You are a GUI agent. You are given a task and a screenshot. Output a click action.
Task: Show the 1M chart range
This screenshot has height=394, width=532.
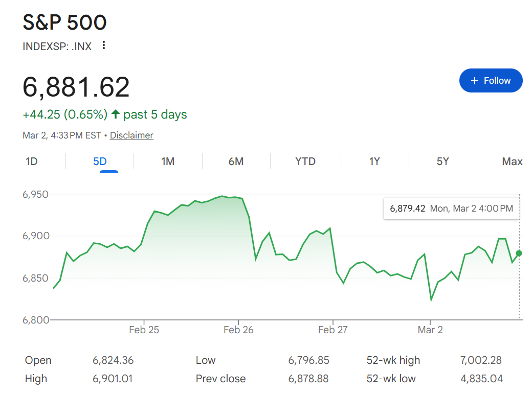168,161
